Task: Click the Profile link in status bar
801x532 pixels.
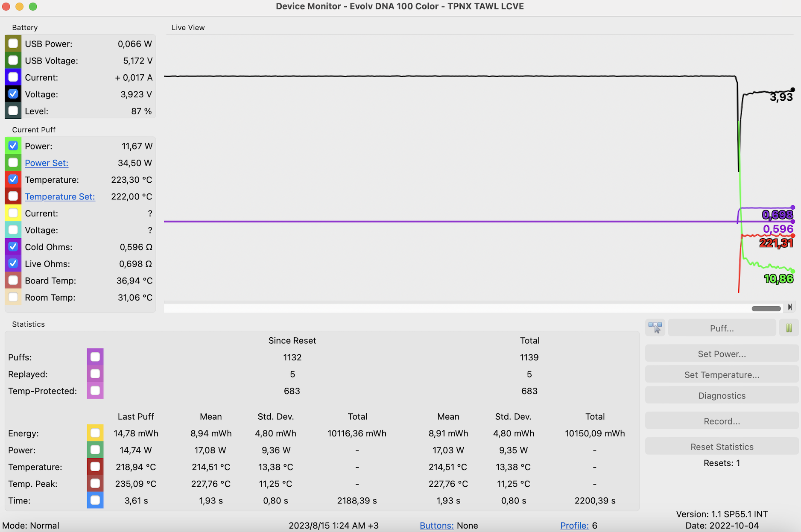Action: [x=574, y=526]
